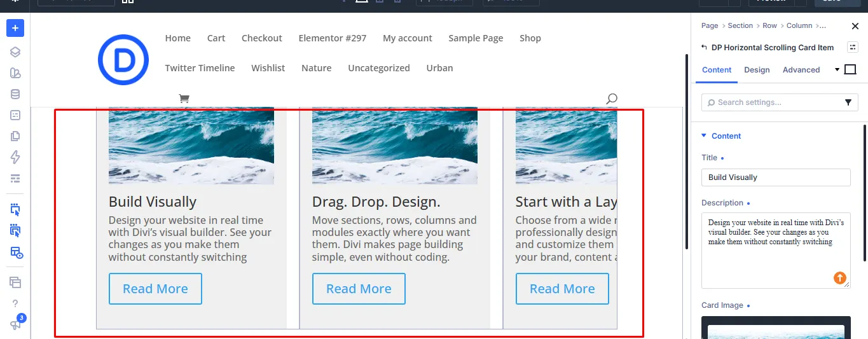Click the shopping cart icon below menu
The height and width of the screenshot is (339, 868).
[184, 99]
